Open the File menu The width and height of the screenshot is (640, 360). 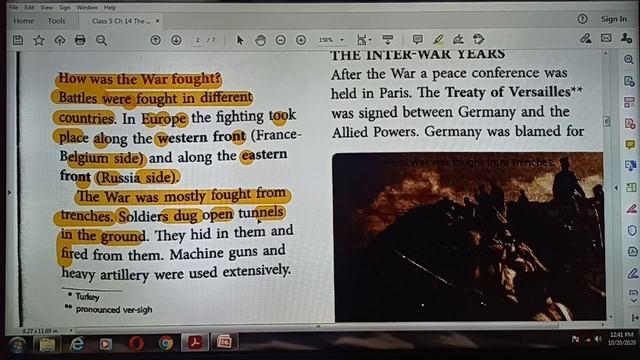point(13,7)
